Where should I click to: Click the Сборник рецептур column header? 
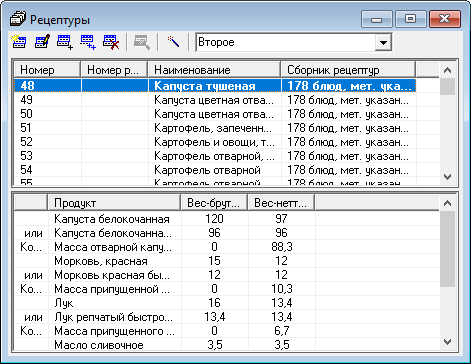[348, 70]
